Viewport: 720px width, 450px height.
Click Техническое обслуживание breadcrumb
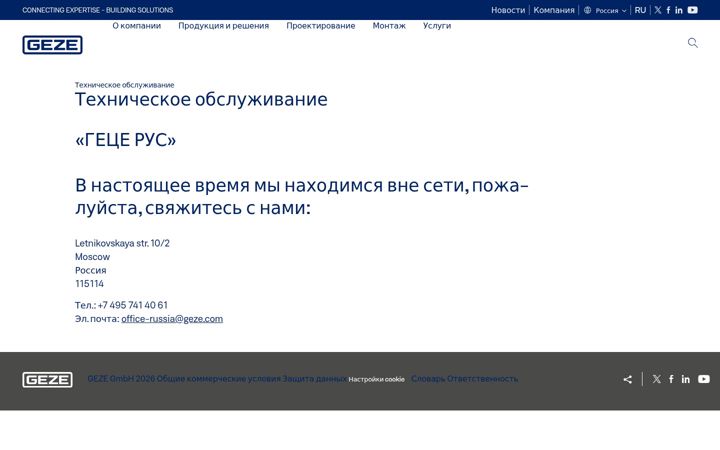point(124,85)
